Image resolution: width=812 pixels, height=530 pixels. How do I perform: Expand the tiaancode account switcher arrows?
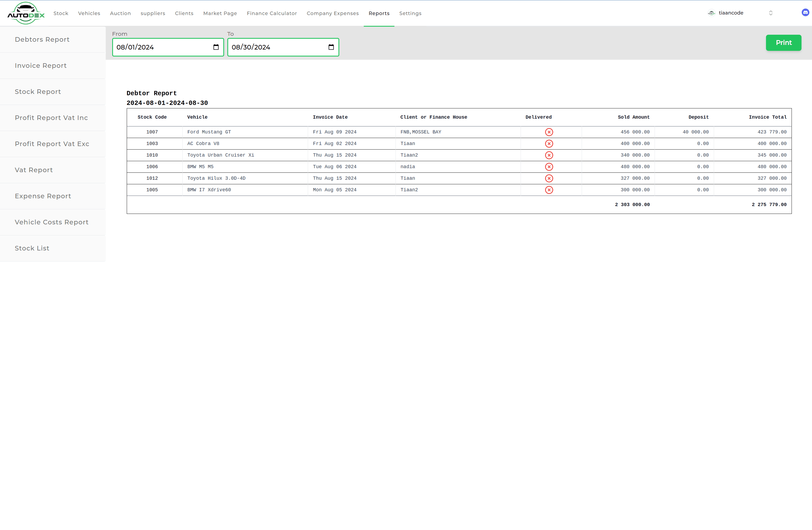[770, 13]
